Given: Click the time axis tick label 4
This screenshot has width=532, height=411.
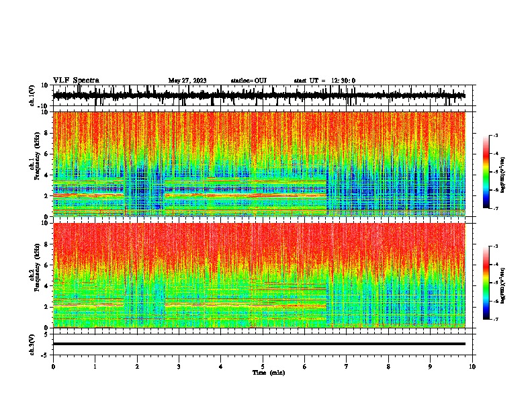Looking at the screenshot, I should (221, 367).
